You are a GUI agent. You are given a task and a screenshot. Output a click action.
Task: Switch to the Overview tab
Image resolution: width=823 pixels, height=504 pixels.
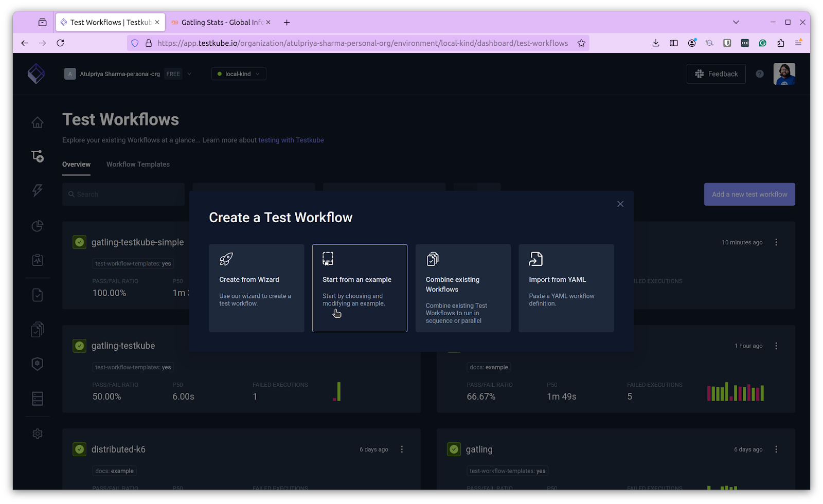[x=76, y=165]
